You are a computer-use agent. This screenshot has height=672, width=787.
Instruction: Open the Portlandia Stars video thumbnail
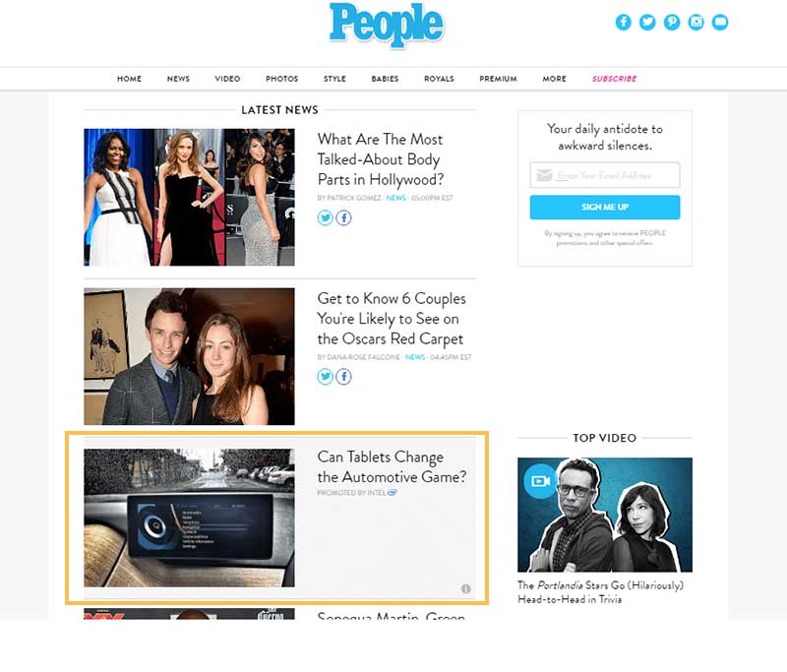(x=605, y=515)
